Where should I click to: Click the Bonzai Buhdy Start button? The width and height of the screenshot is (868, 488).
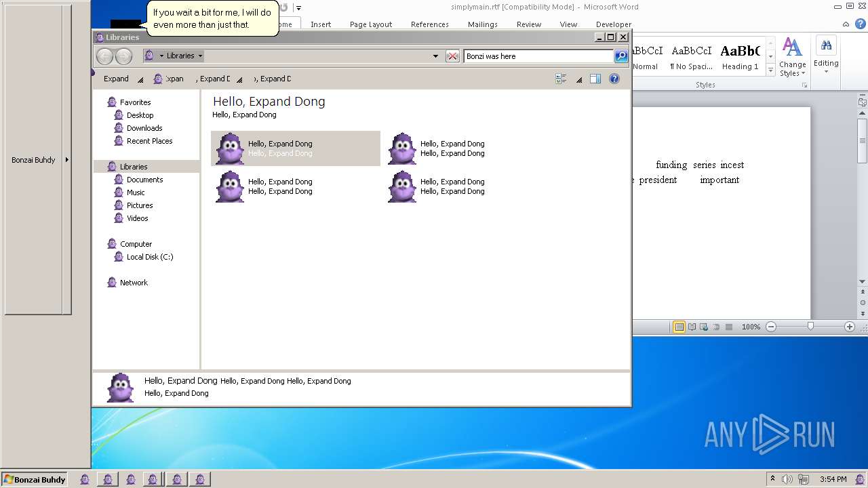pyautogui.click(x=35, y=479)
